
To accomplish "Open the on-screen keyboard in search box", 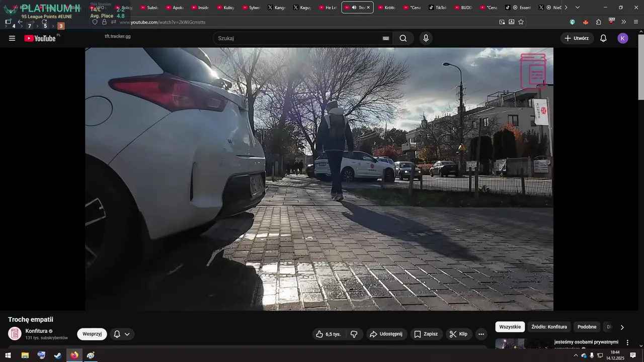I will pyautogui.click(x=386, y=38).
